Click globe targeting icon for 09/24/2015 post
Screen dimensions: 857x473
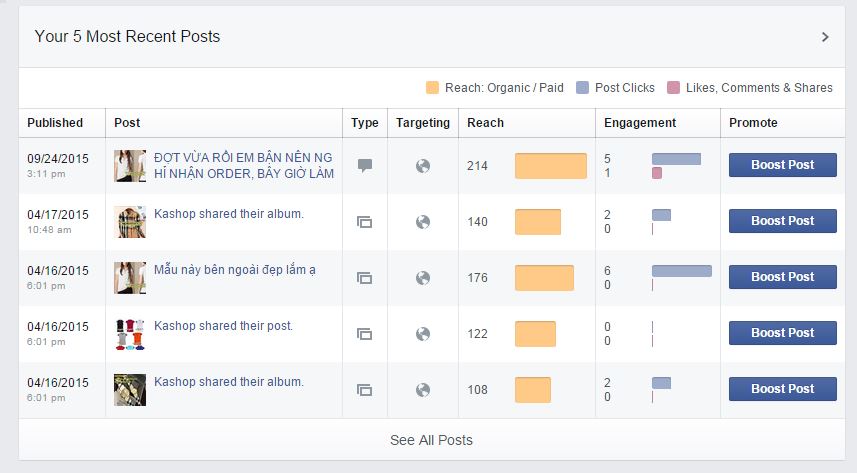[x=423, y=166]
